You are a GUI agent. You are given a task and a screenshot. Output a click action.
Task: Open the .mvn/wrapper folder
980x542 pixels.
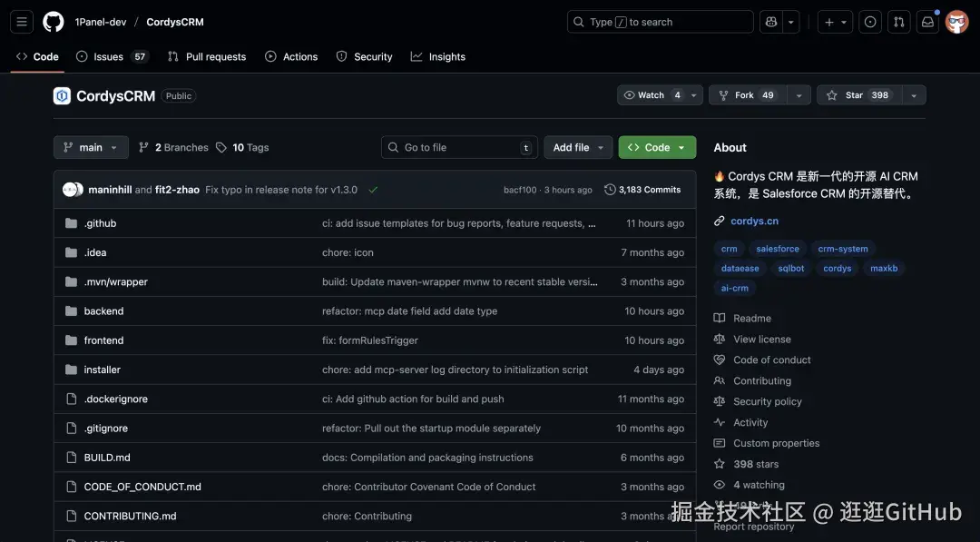tap(115, 282)
